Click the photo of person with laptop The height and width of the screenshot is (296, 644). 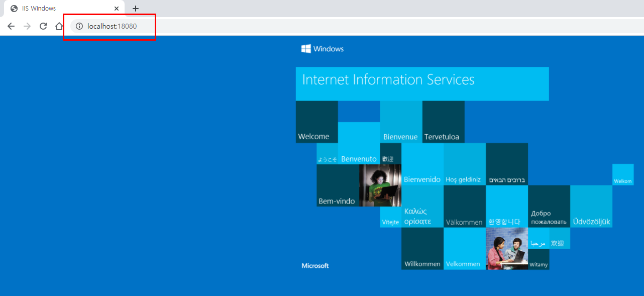[x=380, y=185]
